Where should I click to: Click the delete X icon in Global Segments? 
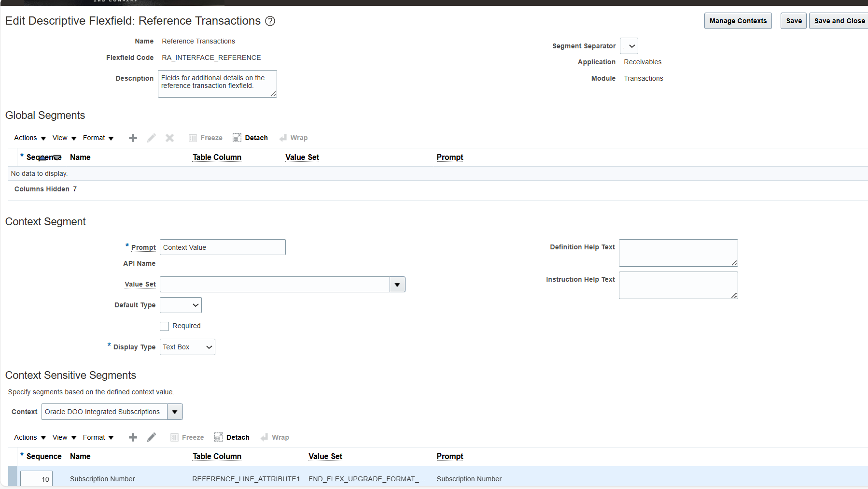pyautogui.click(x=169, y=138)
